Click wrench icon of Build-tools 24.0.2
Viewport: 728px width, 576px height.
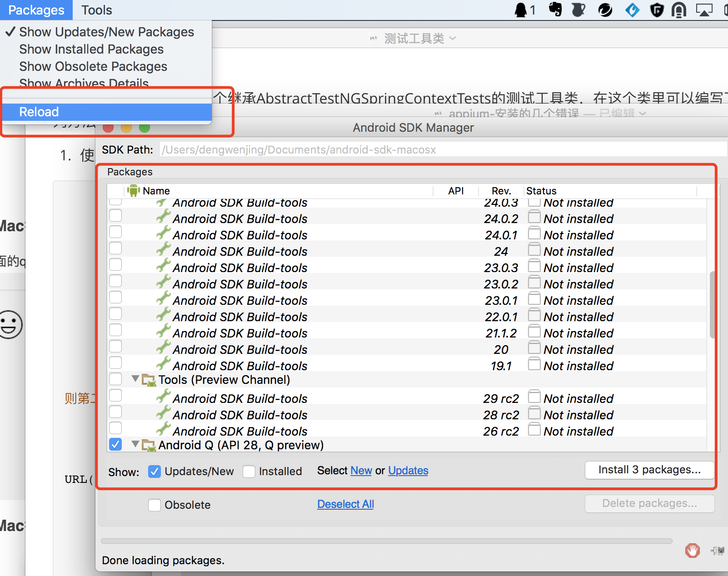[163, 217]
